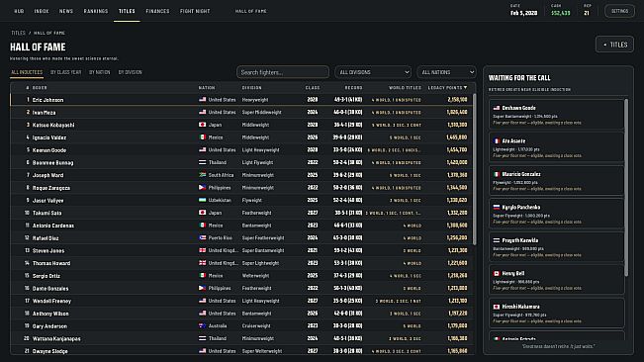The width and height of the screenshot is (644, 362).
Task: Open the FINANCES tab
Action: (157, 11)
